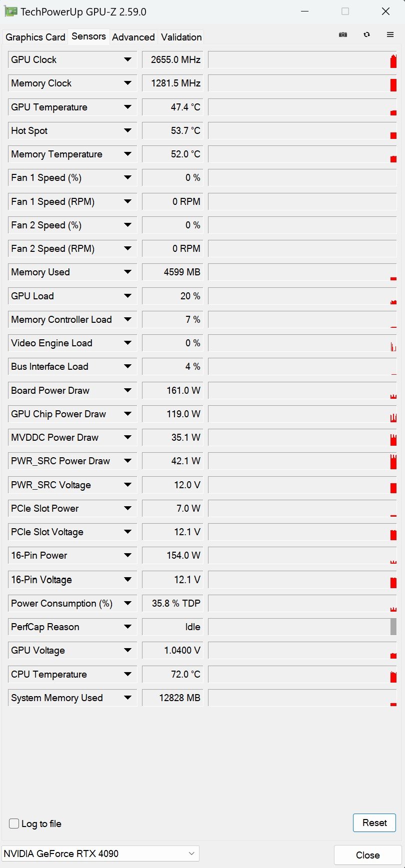Click the Close button at bottom
405x868 pixels.
(367, 855)
